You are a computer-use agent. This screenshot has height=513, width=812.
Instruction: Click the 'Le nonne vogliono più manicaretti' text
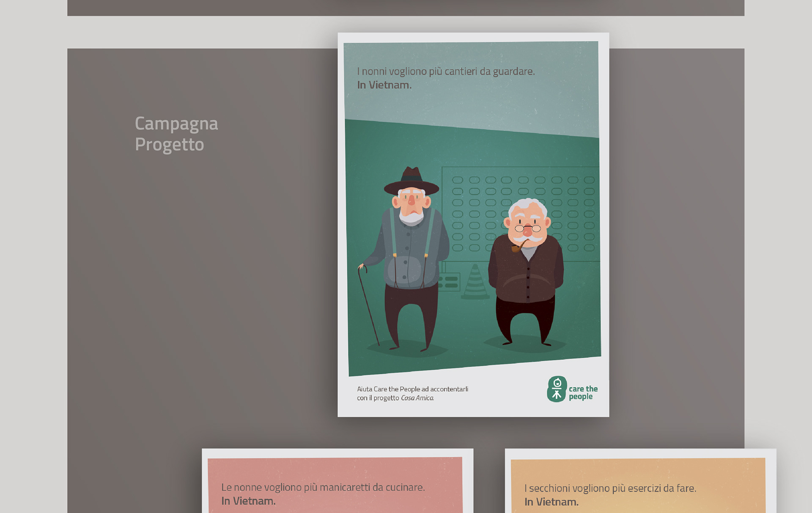(323, 487)
